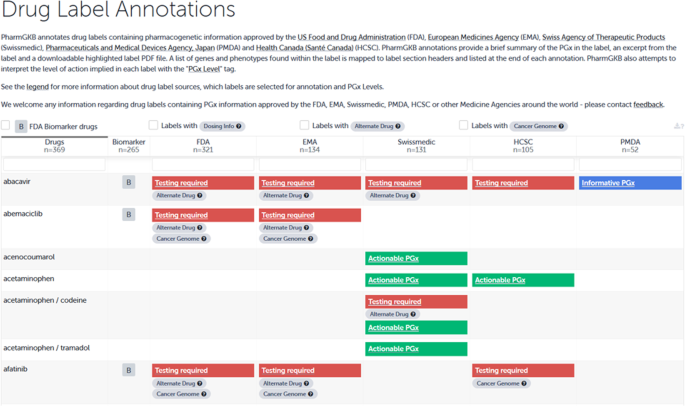Image resolution: width=685 pixels, height=406 pixels.
Task: Click the abemaciclib biomarker B badge
Action: [128, 215]
